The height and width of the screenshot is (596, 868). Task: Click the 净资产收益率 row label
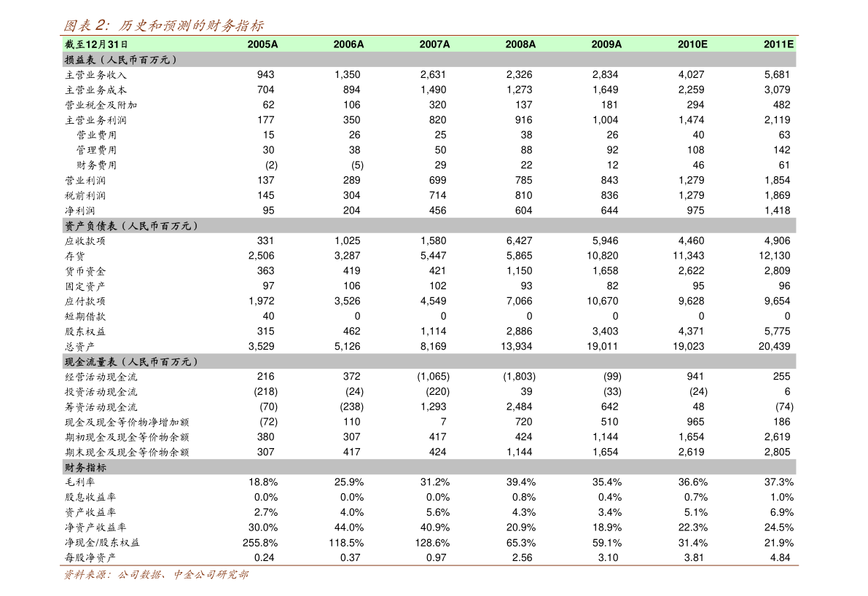(x=95, y=528)
